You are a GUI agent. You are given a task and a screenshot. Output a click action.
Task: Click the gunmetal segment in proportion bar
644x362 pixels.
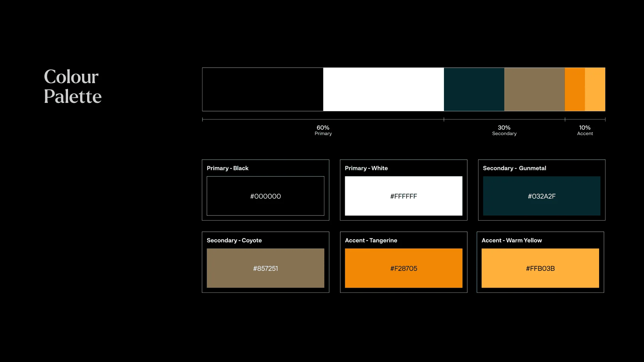click(x=474, y=89)
